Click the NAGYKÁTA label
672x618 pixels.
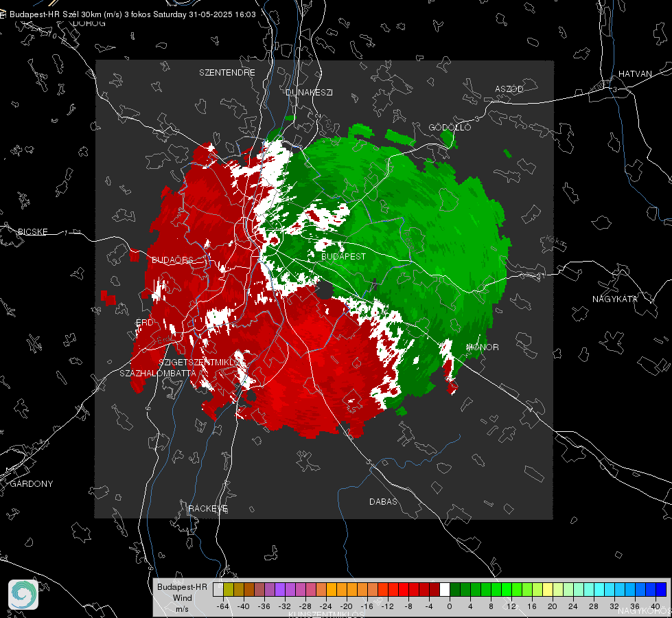614,299
